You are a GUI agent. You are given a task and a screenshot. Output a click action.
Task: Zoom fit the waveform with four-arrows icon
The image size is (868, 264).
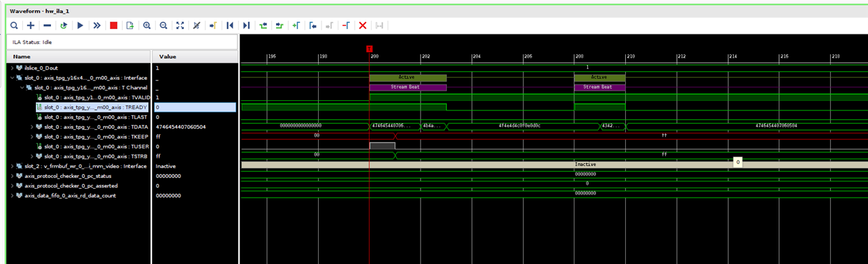(180, 25)
